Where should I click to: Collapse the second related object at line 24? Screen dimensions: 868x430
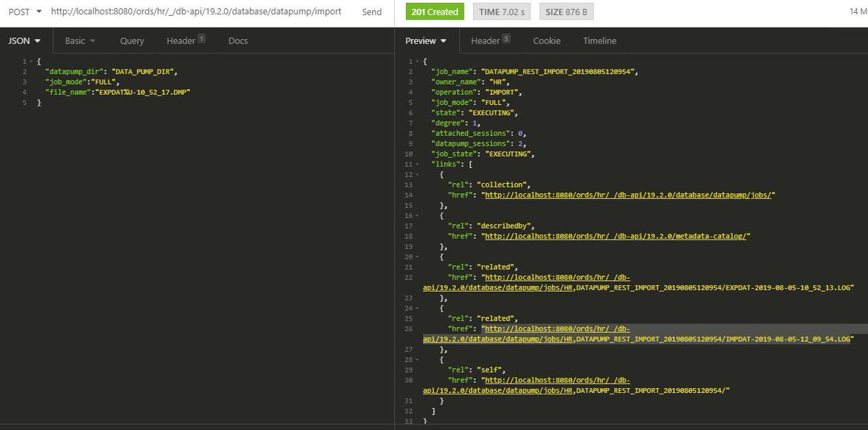(x=418, y=308)
